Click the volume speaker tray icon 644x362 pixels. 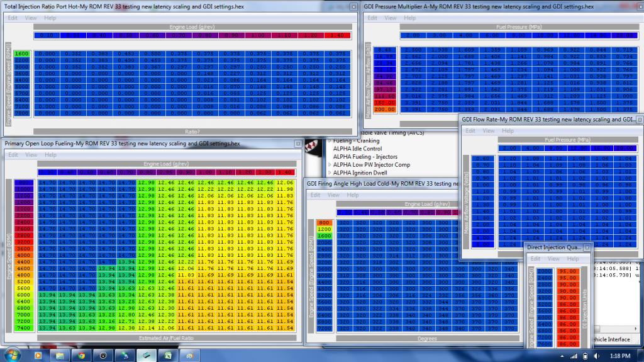pos(597,355)
